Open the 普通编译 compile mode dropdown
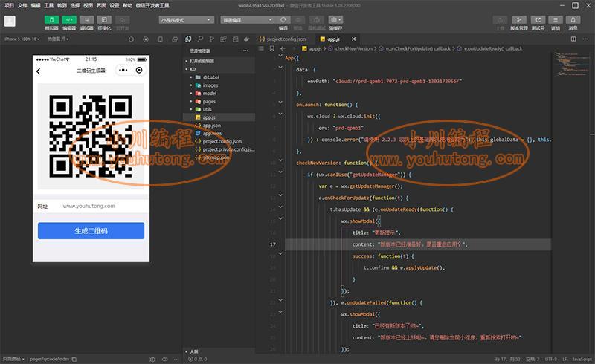Screen dimensions: 595x364 pyautogui.click(x=248, y=20)
